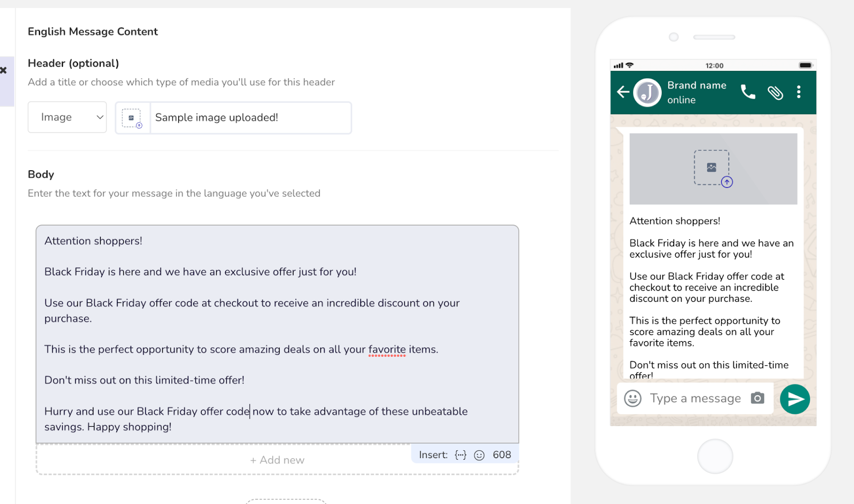The height and width of the screenshot is (504, 854).
Task: Tap the camera icon in message bar
Action: (x=757, y=398)
